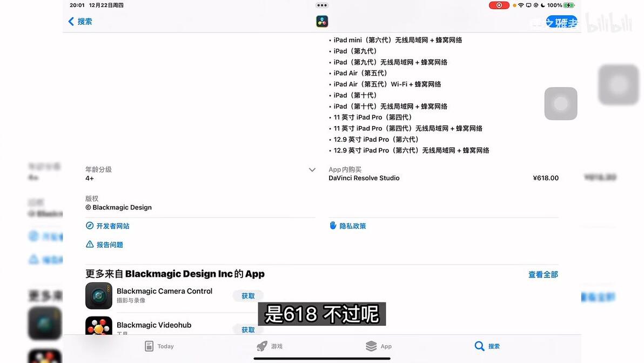Get Blackmagic Camera Control with 获取
Image resolution: width=644 pixels, height=363 pixels.
(248, 296)
